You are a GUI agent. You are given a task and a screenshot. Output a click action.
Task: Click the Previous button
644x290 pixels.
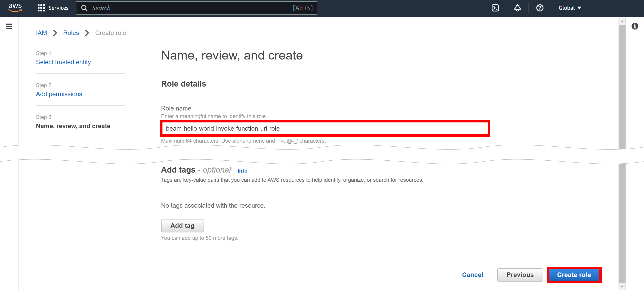click(520, 275)
